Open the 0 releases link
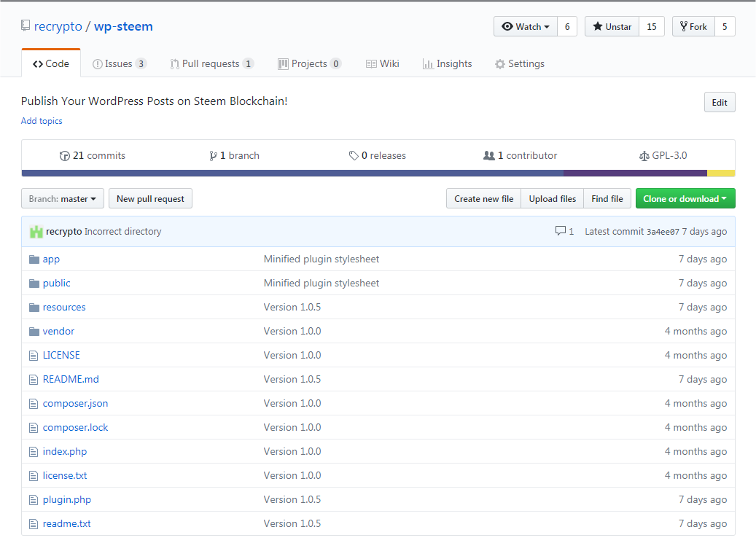Viewport: 756px width, 543px height. coord(378,156)
